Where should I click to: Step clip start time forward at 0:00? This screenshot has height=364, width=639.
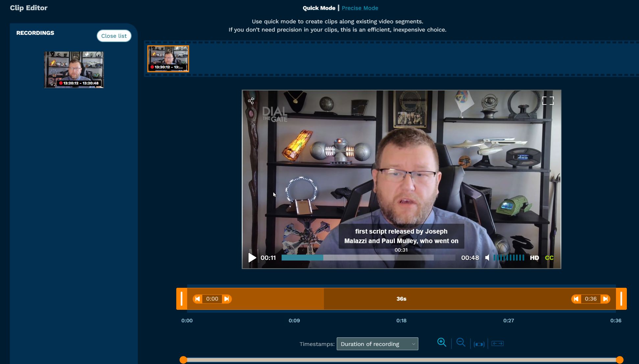click(x=227, y=299)
